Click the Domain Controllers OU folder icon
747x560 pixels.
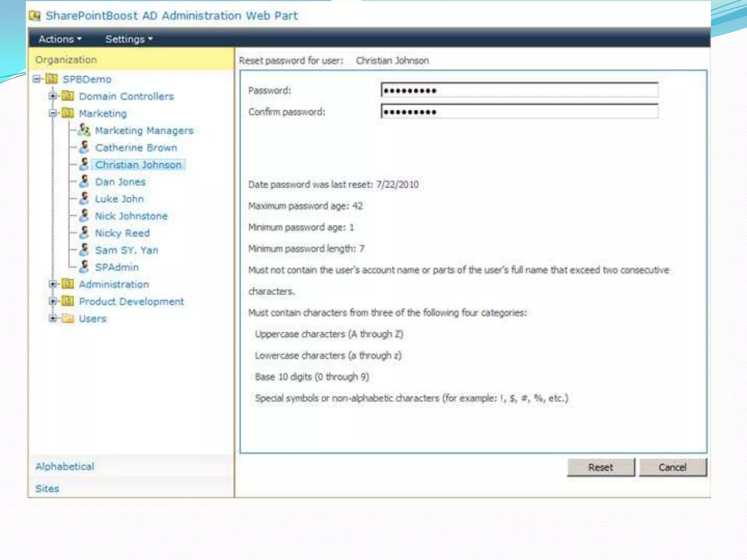click(67, 96)
